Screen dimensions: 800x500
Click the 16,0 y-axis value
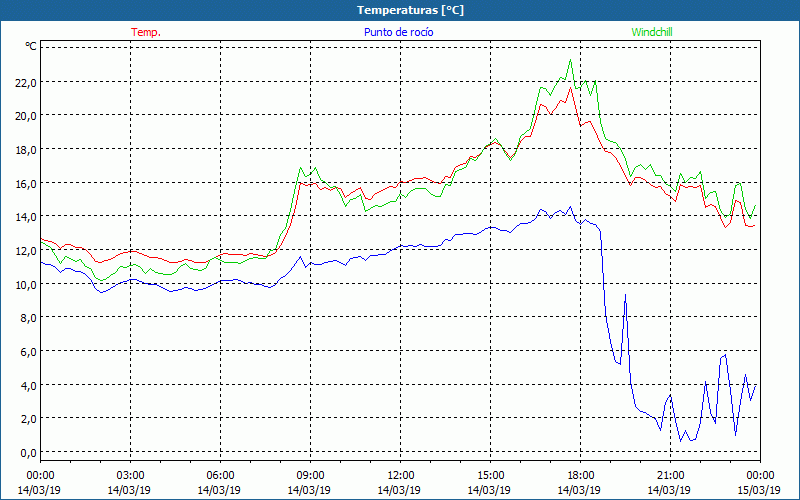coord(26,183)
